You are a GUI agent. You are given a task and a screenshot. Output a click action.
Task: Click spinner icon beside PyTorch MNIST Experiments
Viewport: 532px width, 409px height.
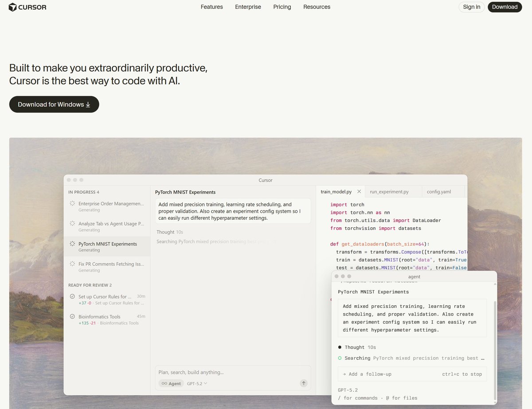tap(72, 244)
